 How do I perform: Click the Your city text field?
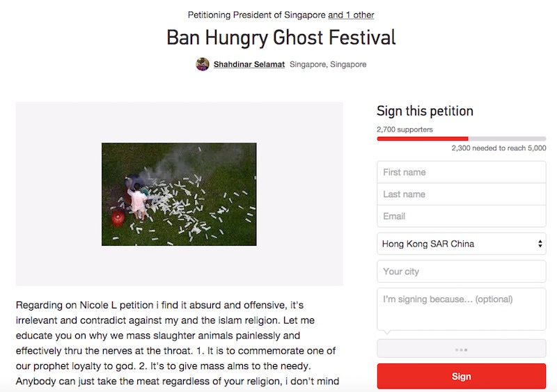click(x=461, y=272)
